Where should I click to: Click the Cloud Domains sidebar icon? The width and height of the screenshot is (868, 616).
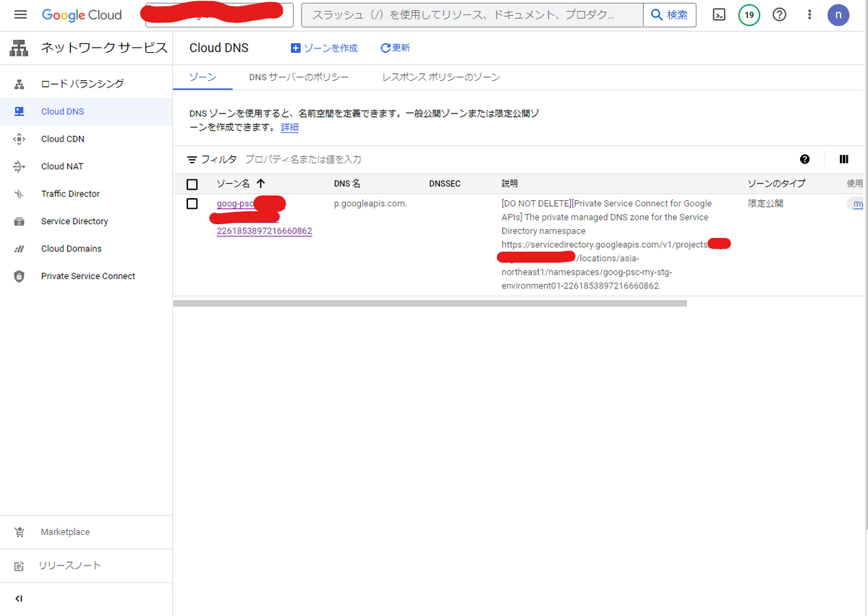point(20,249)
